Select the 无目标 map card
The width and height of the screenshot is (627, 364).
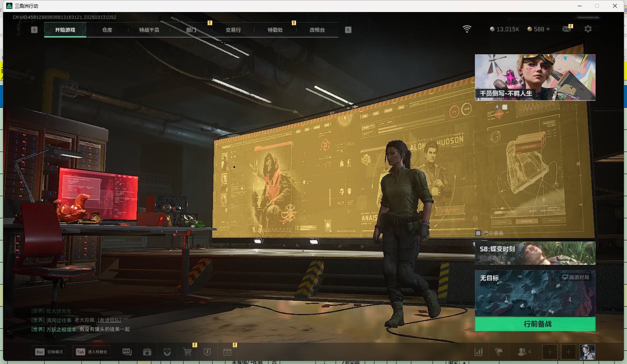coord(535,293)
